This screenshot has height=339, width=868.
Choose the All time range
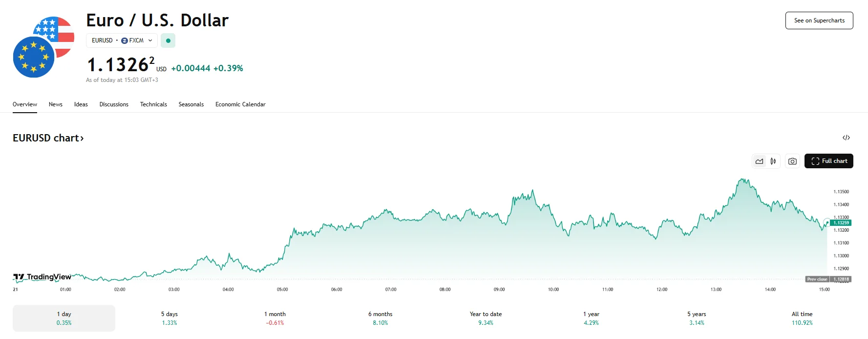tap(802, 318)
